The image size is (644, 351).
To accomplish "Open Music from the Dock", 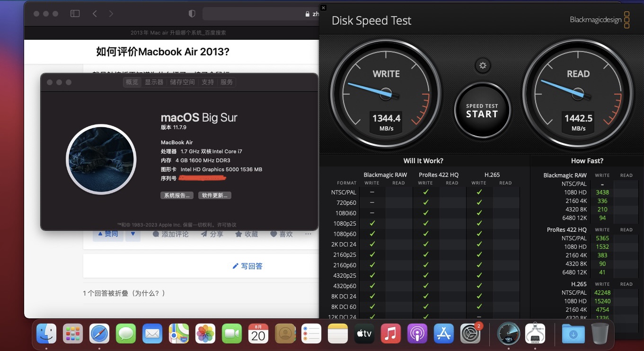I will point(391,334).
